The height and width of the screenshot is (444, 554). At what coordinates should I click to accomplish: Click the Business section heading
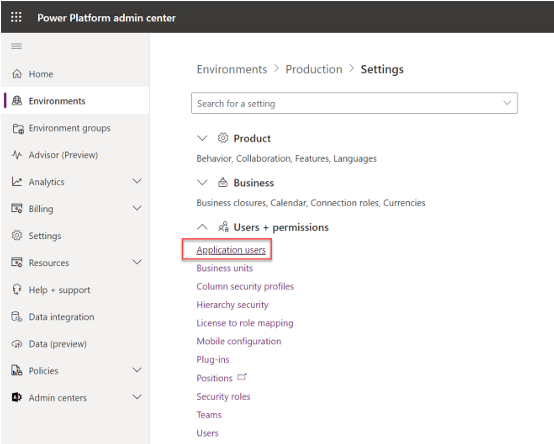click(x=254, y=183)
